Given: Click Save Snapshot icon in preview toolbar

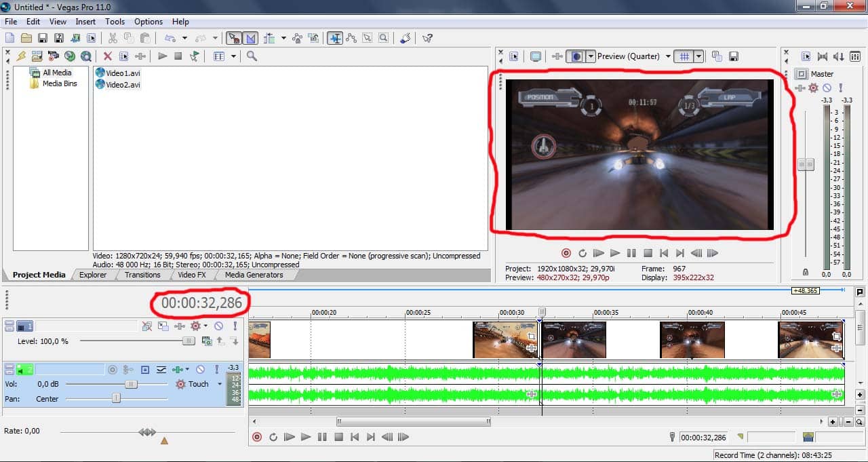Looking at the screenshot, I should pos(733,57).
